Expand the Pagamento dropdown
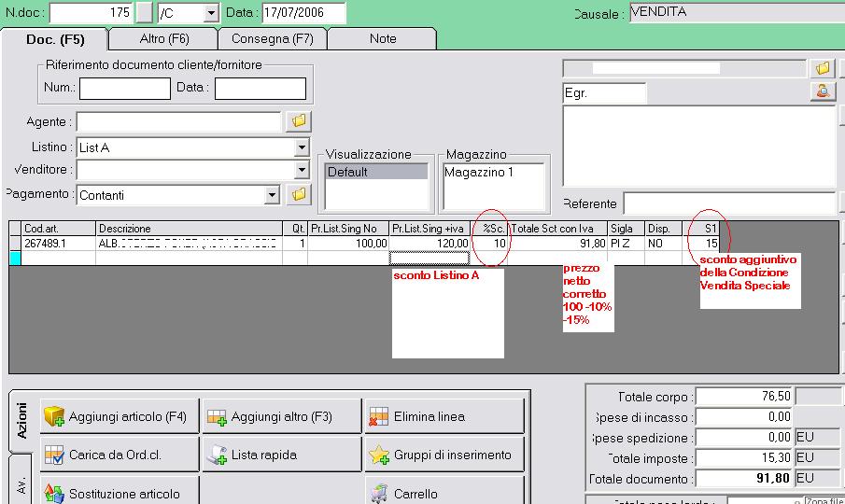Viewport: 845px width, 504px height. tap(272, 195)
